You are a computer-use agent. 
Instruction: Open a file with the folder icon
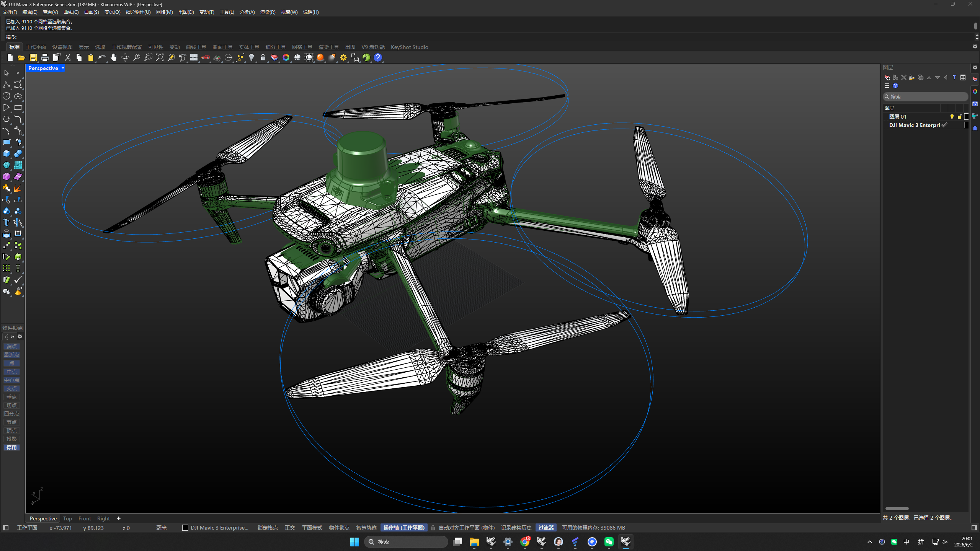pyautogui.click(x=21, y=57)
